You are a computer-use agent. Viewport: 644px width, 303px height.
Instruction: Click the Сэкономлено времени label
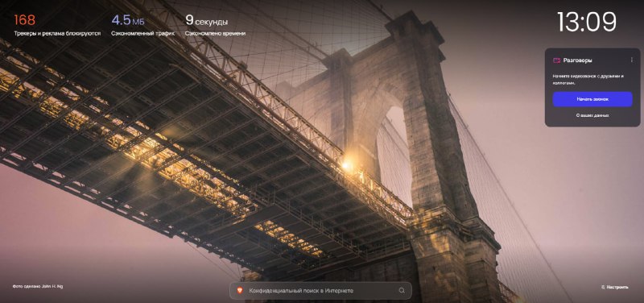215,33
